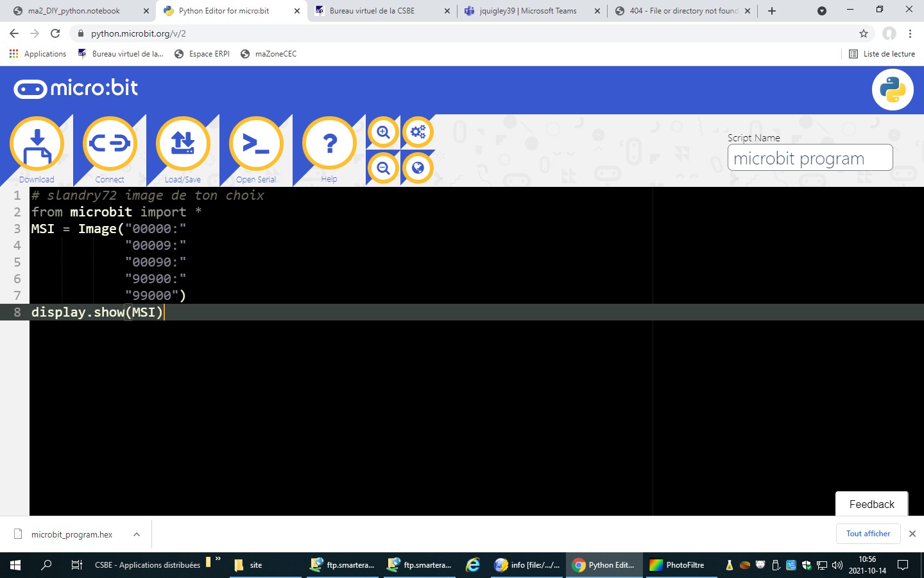Bookmark this page with star icon

pyautogui.click(x=864, y=33)
